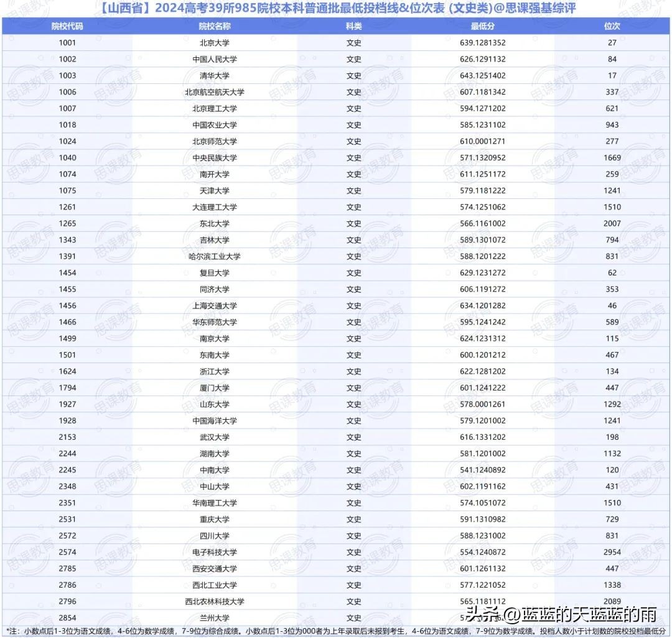The height and width of the screenshot is (638, 672).
Task: Click the 院校代码 column header
Action: (x=67, y=26)
